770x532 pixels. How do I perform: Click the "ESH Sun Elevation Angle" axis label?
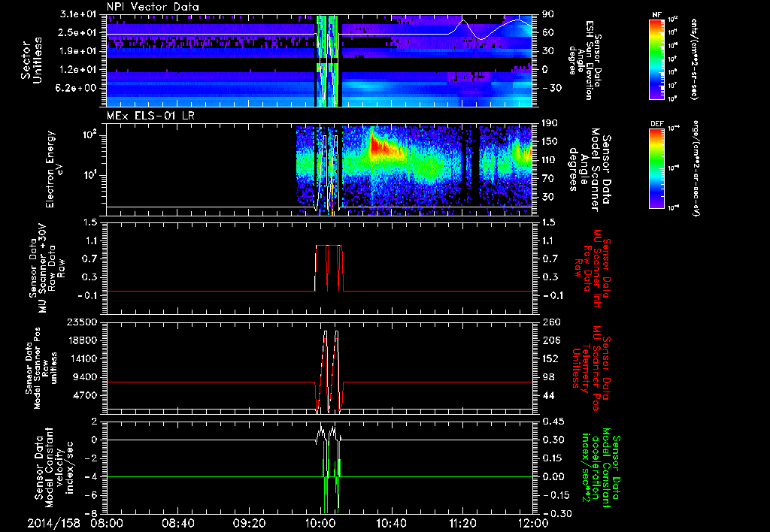(584, 60)
